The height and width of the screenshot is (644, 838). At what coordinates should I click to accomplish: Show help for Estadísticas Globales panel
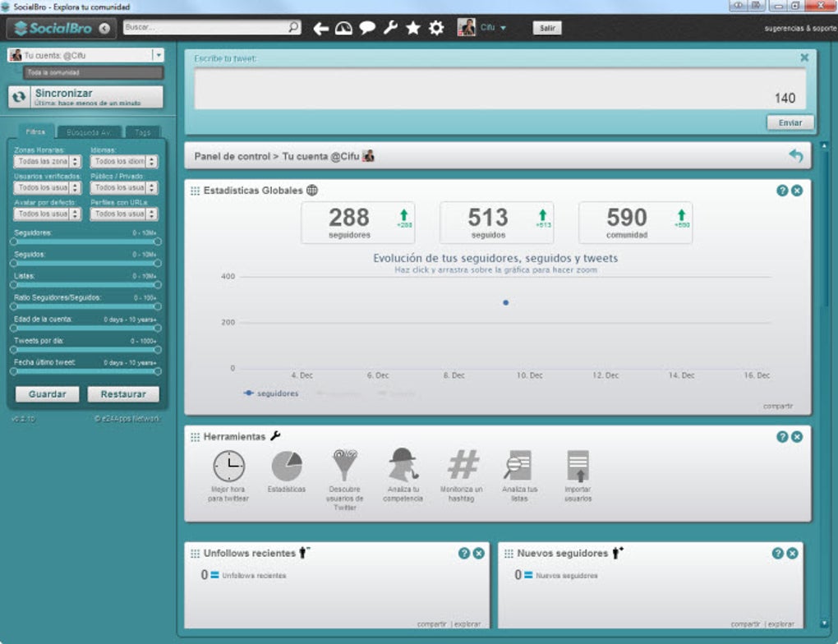point(782,191)
